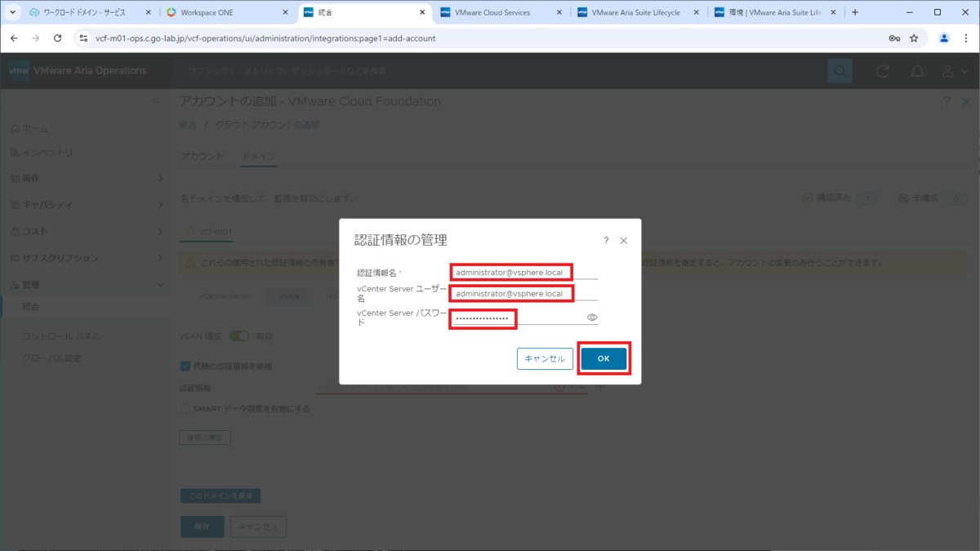Click このドメインを保存 button
980x551 pixels.
coord(220,495)
